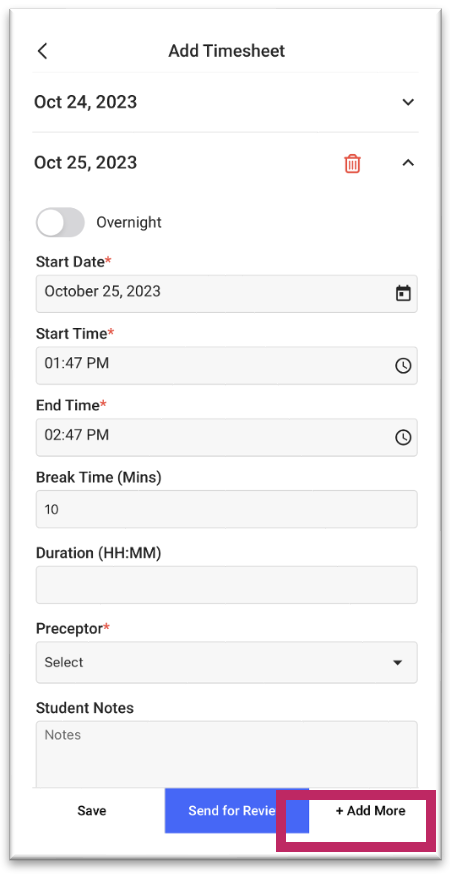
Task: Expand the Oct 24, 2023 section
Action: (408, 102)
